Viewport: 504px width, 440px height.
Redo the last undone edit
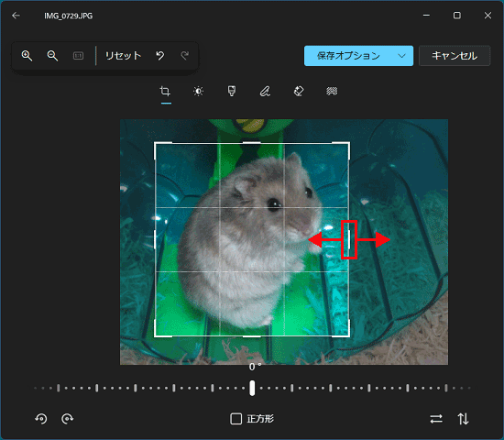coord(185,56)
